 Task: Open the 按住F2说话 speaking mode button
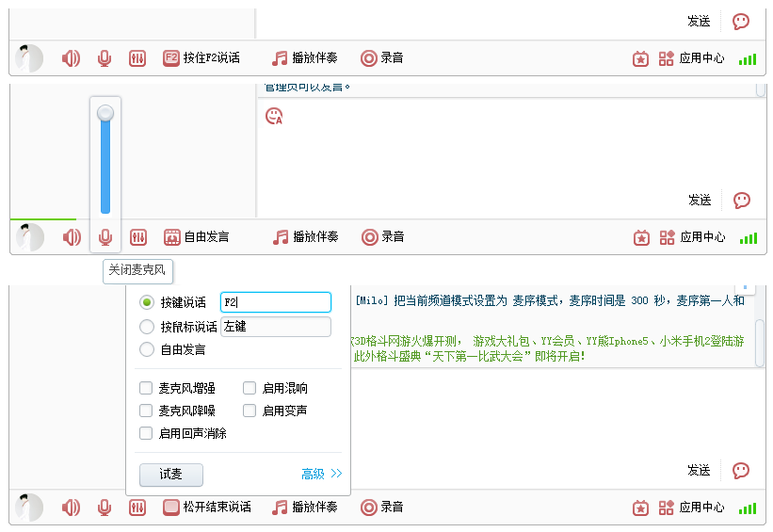coord(201,58)
